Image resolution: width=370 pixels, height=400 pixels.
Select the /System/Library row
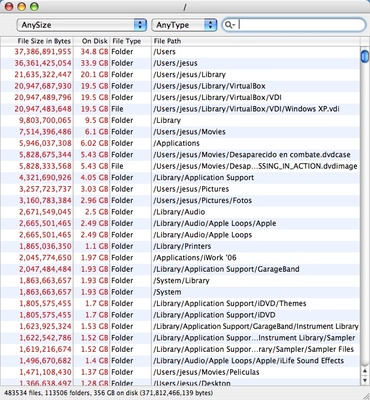[x=180, y=281]
